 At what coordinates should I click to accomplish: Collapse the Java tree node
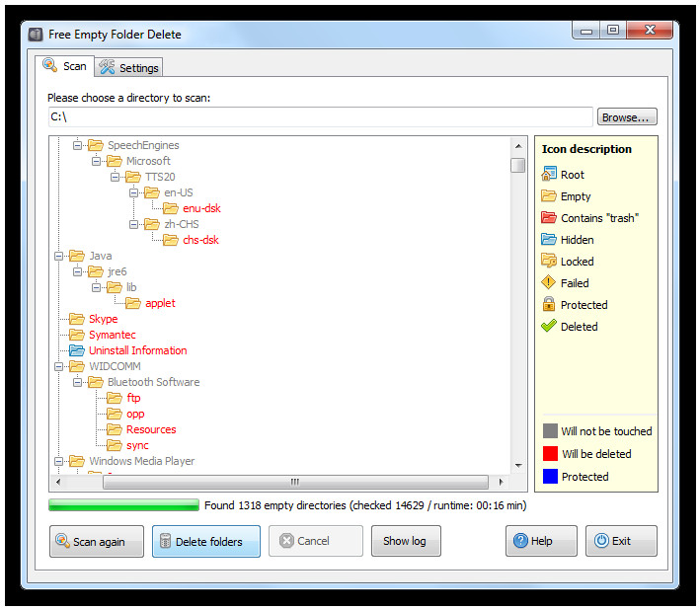58,256
